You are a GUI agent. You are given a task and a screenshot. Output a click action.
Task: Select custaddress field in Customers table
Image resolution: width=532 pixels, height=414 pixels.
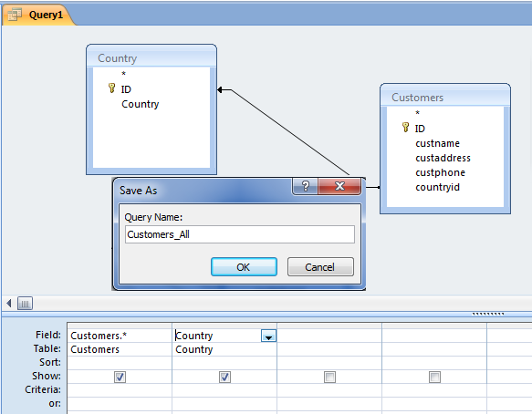(x=443, y=158)
